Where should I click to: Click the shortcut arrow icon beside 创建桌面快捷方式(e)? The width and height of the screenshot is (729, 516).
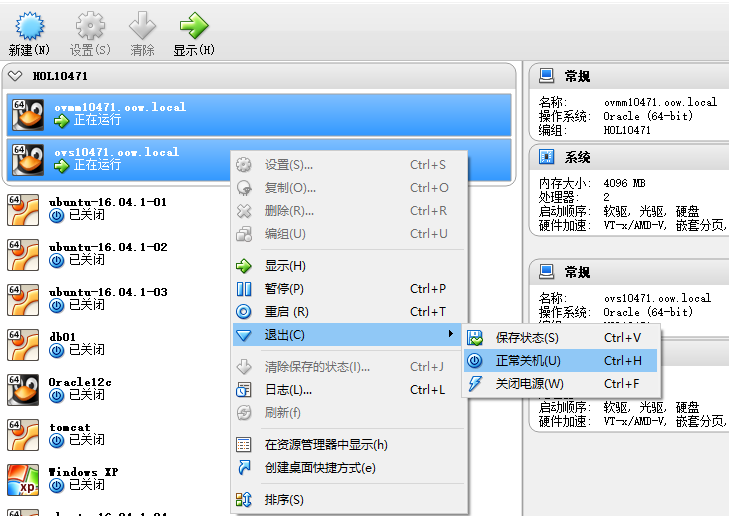tap(244, 468)
